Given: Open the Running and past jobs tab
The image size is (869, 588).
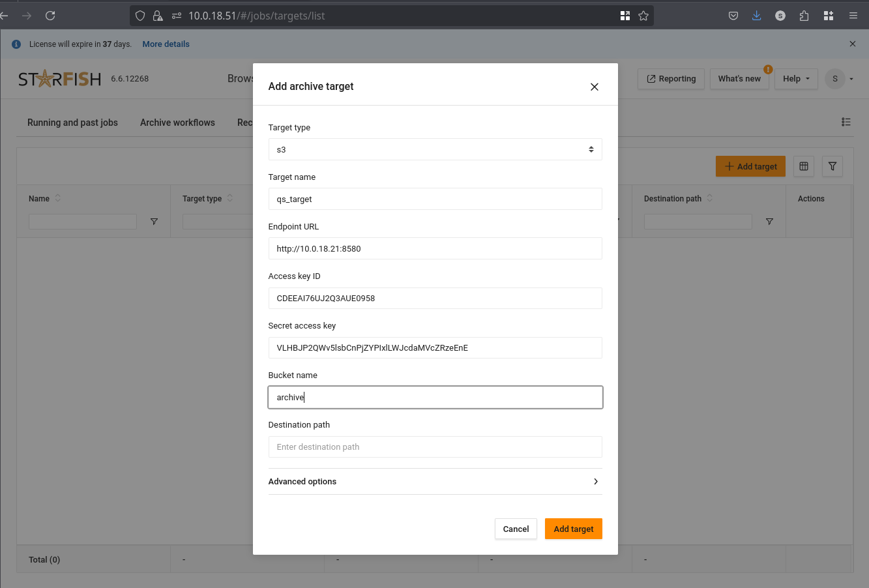Looking at the screenshot, I should pos(72,123).
